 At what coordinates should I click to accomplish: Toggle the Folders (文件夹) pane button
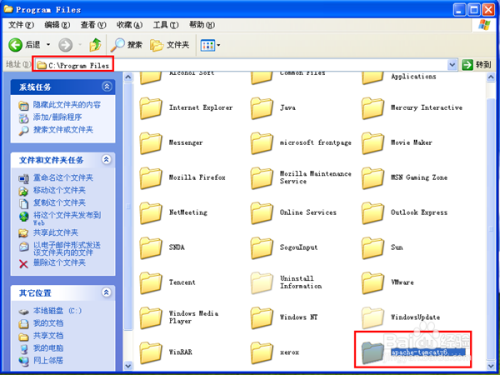coord(169,45)
